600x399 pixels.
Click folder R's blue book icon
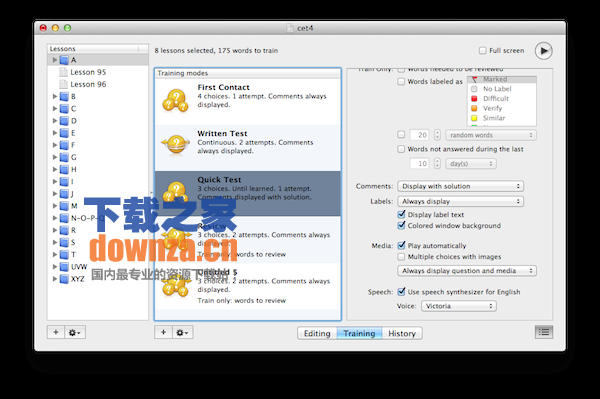[64, 230]
